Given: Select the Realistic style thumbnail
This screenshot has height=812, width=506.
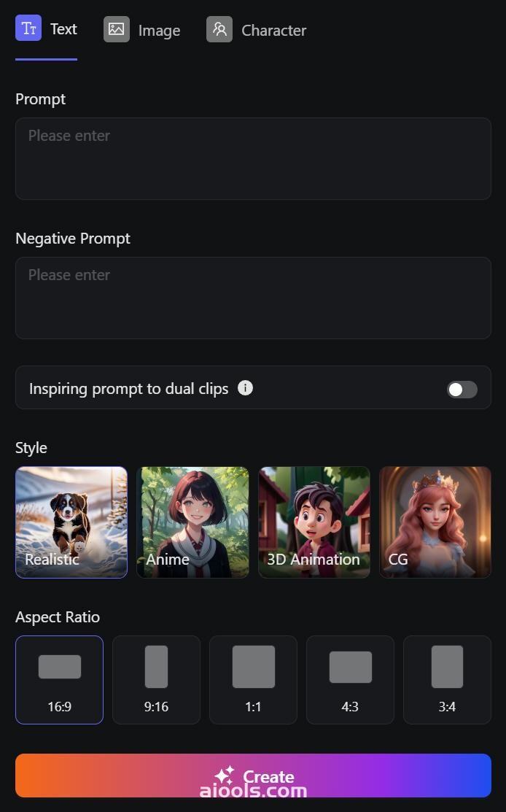Looking at the screenshot, I should pyautogui.click(x=71, y=522).
